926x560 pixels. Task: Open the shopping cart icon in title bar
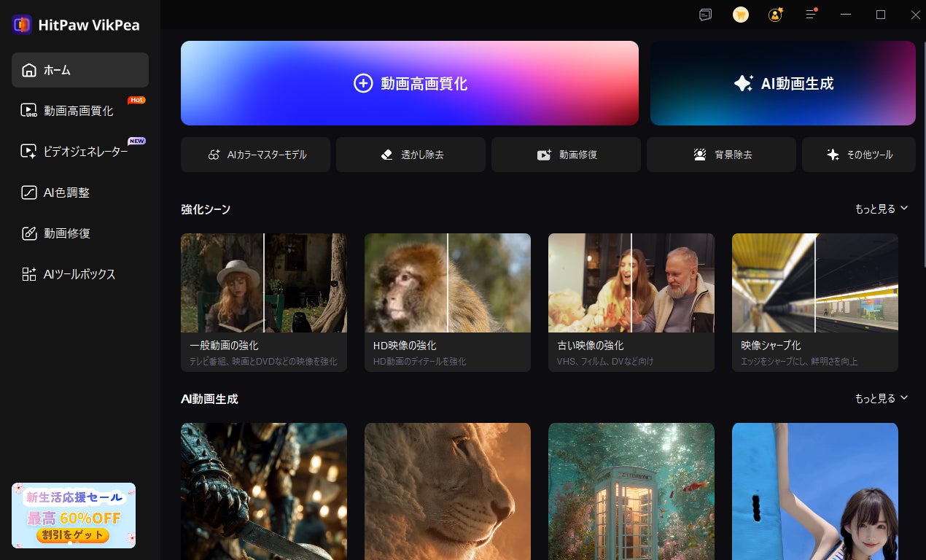click(x=741, y=15)
